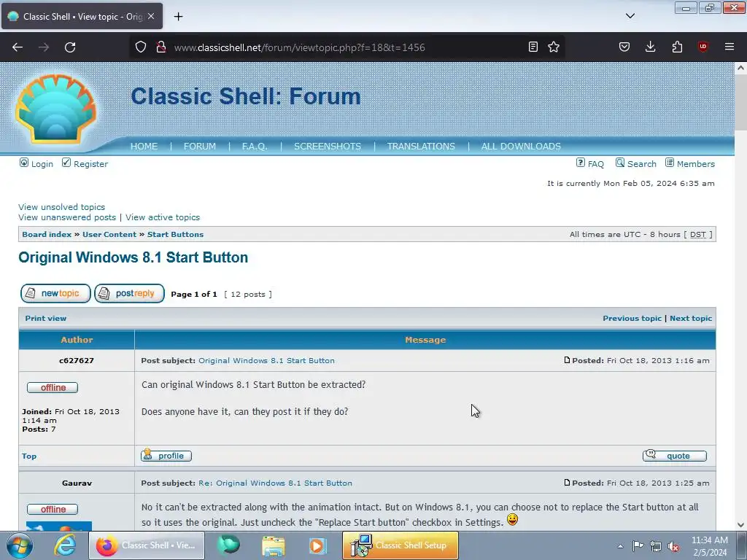Screen dimensions: 747x560
Task: Open uBlock Origin extension icon
Action: (x=703, y=47)
